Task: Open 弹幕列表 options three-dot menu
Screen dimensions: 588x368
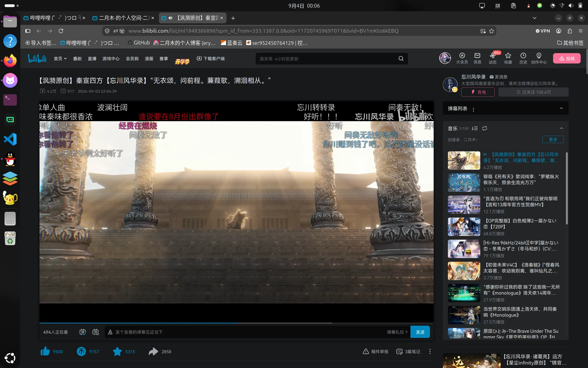Action: 473,109
